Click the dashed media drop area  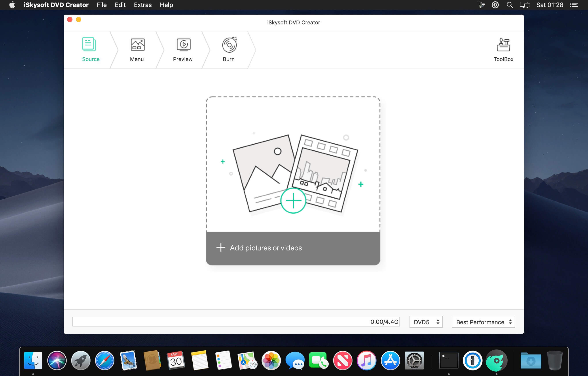(x=293, y=115)
